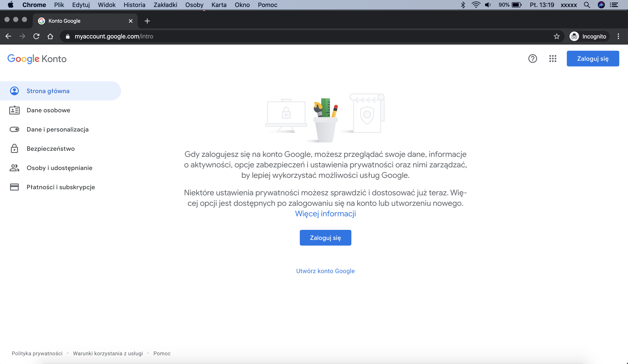Select Strona główna in the sidebar
Screen dimensions: 628x364
click(60, 91)
